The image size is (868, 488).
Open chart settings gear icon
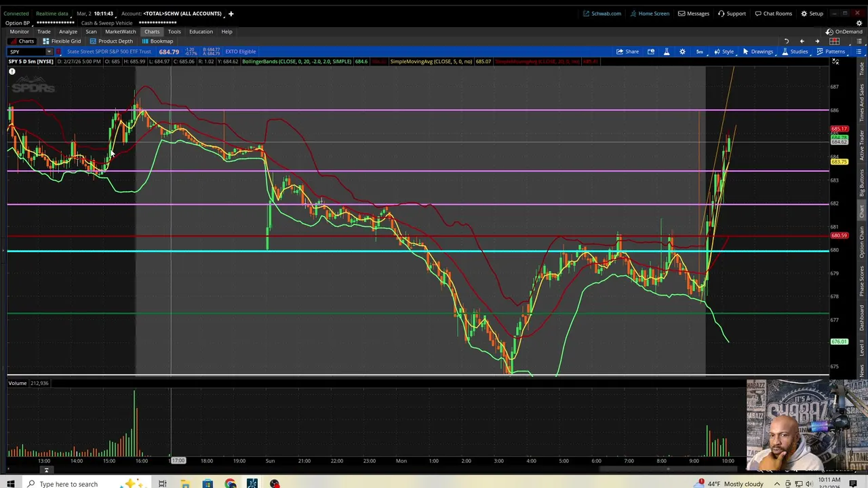pos(682,52)
